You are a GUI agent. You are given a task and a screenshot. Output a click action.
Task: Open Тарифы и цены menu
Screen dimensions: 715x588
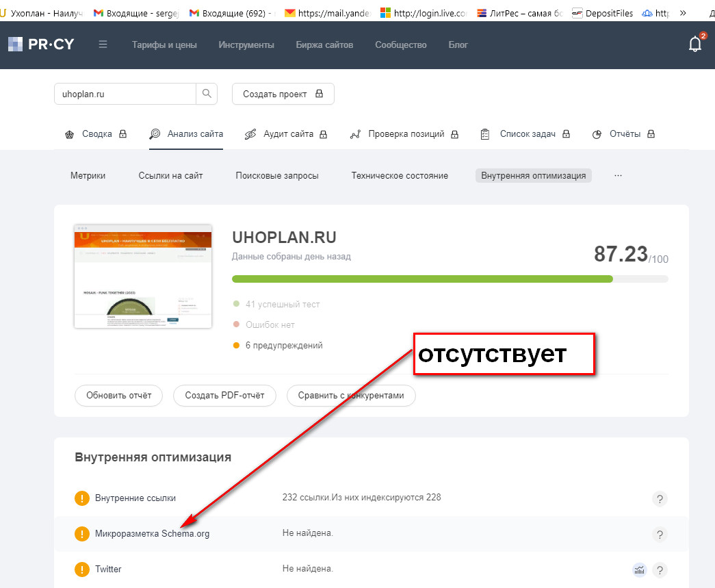pos(164,44)
